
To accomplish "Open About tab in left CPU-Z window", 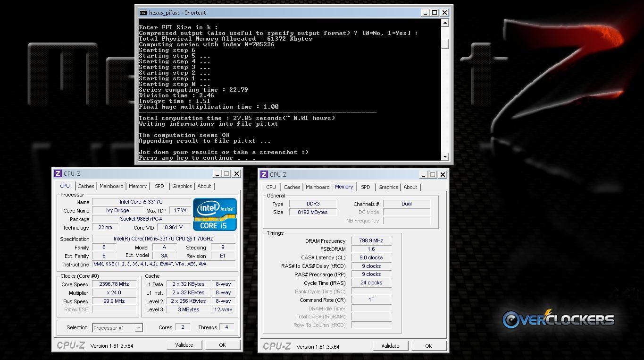I will pos(204,186).
